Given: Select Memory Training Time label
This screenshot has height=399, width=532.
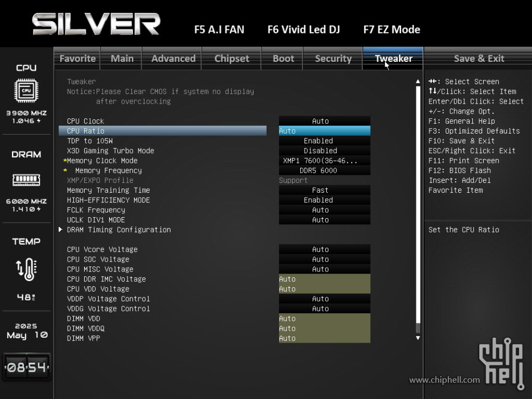Looking at the screenshot, I should [x=108, y=190].
